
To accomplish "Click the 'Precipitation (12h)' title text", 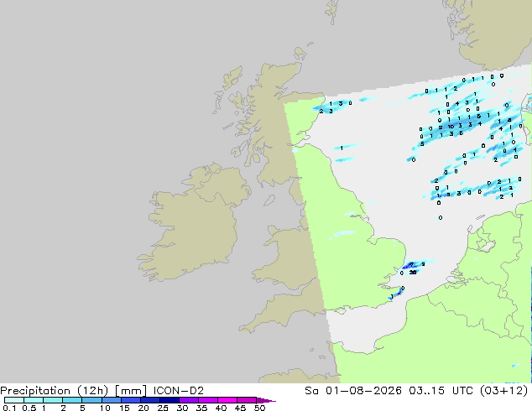I will point(55,391).
